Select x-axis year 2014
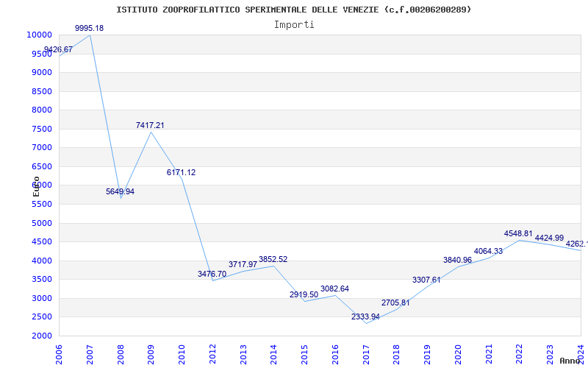The height and width of the screenshot is (368, 588). point(274,355)
